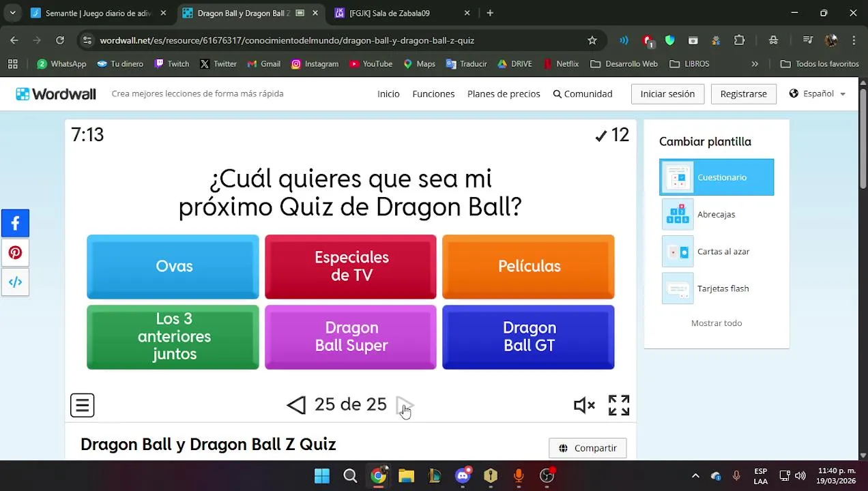Open Windows Start menu

coord(321,476)
